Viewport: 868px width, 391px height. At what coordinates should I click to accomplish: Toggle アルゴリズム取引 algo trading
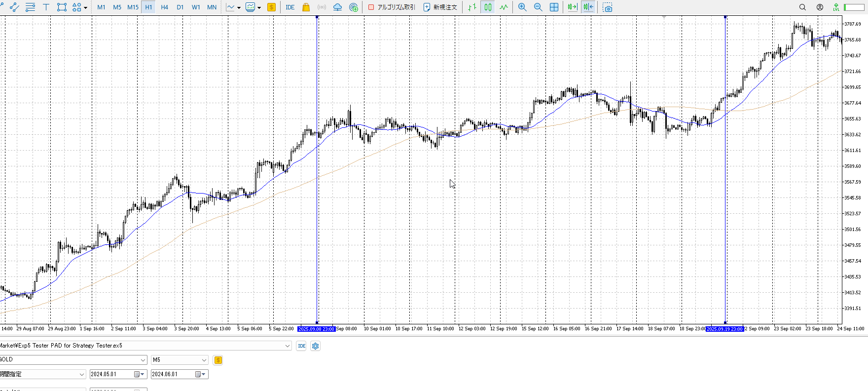(x=392, y=7)
